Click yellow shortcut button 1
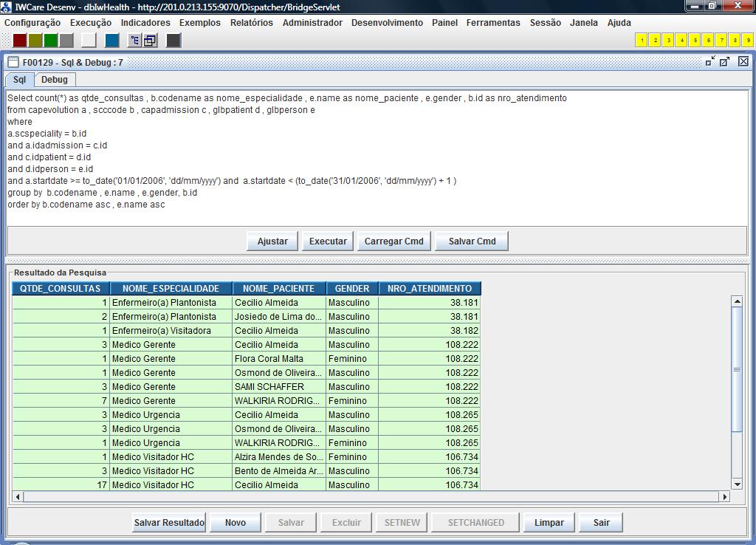The width and height of the screenshot is (756, 545). 642,41
